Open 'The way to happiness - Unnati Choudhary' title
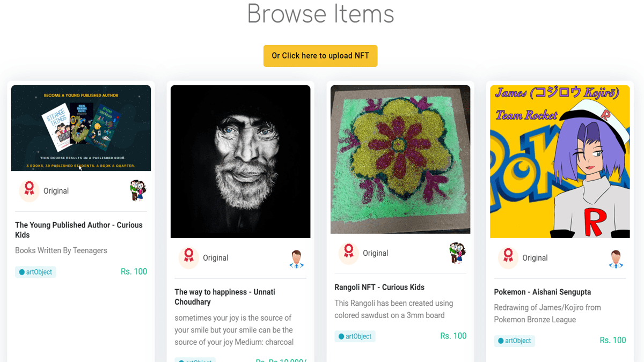 click(225, 297)
